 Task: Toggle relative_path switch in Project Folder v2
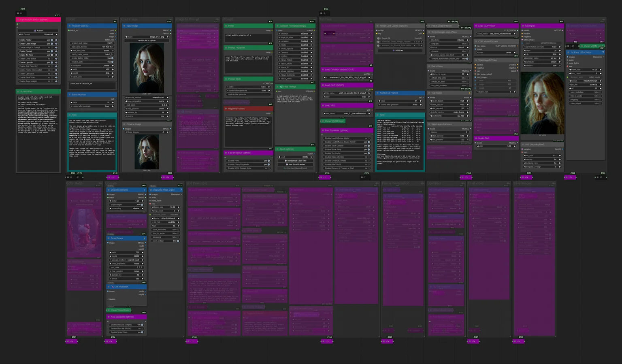point(112,62)
